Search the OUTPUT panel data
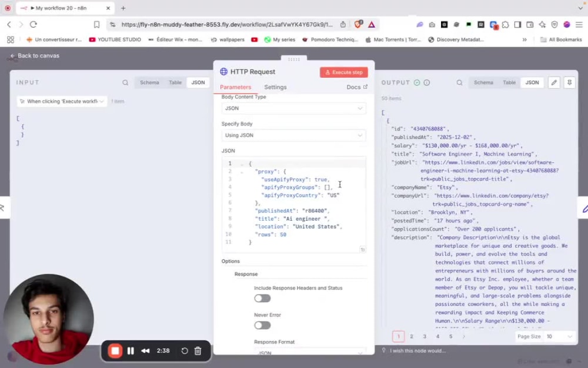This screenshot has height=368, width=588. coord(459,82)
